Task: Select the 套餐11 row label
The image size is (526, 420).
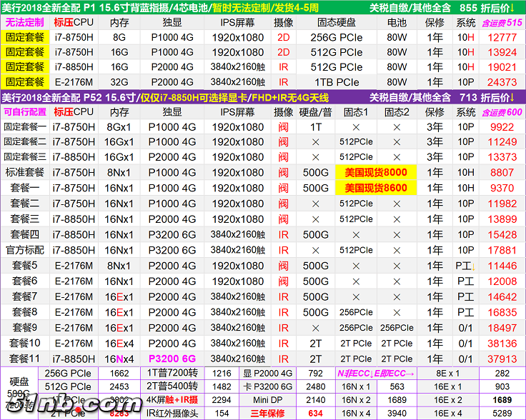Action: click(24, 359)
